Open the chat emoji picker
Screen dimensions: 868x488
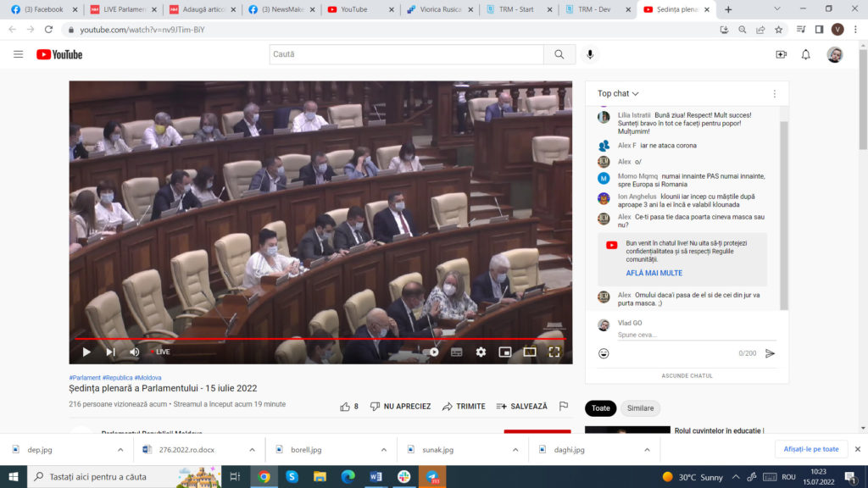point(604,353)
